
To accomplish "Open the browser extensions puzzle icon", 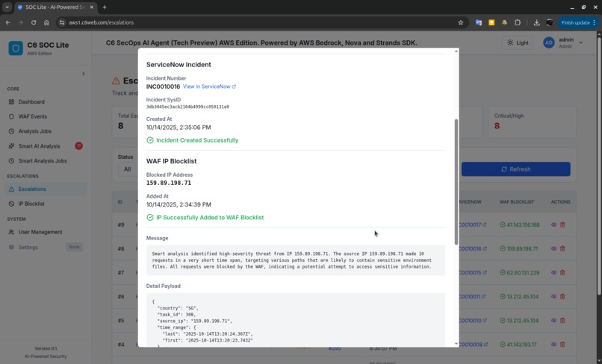I will point(518,22).
